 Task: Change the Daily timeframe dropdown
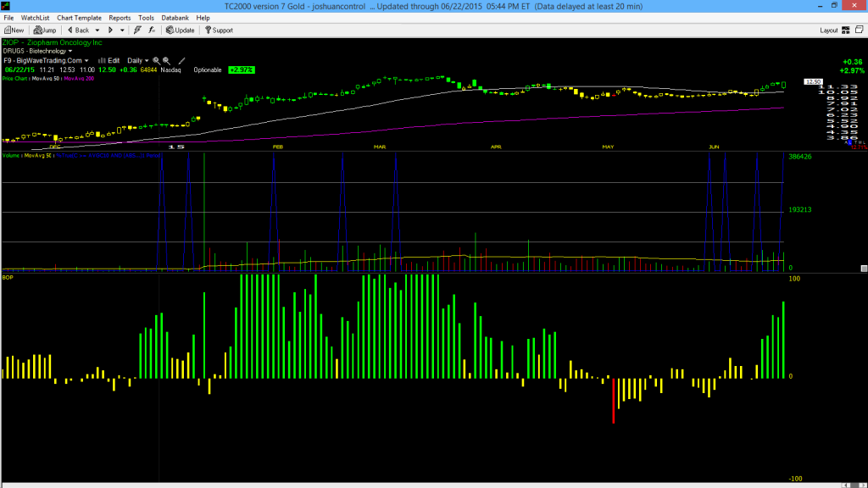138,61
